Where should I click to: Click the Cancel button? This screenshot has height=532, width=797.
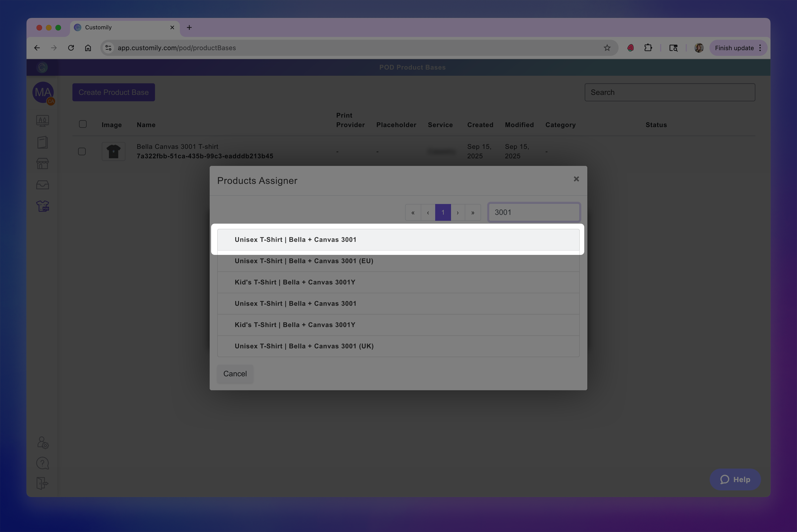pyautogui.click(x=235, y=373)
